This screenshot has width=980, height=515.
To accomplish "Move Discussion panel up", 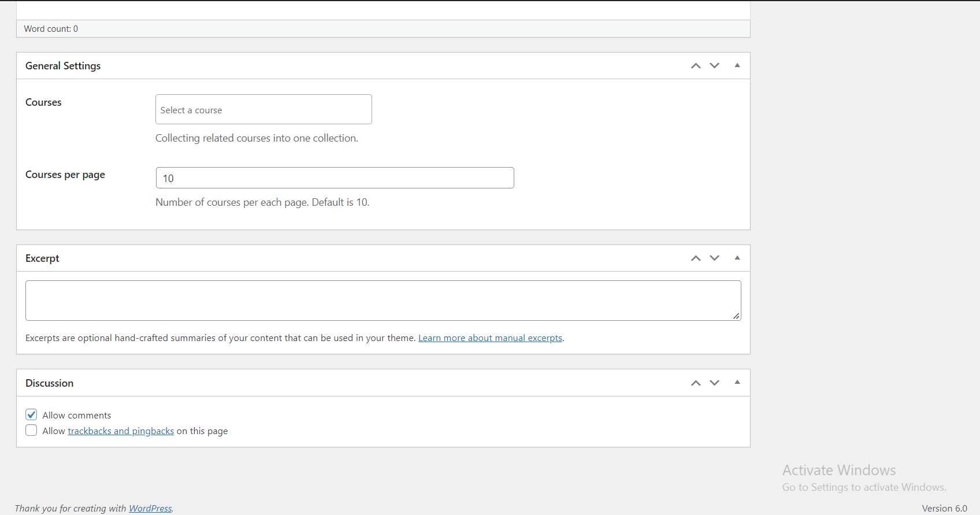I will (696, 383).
